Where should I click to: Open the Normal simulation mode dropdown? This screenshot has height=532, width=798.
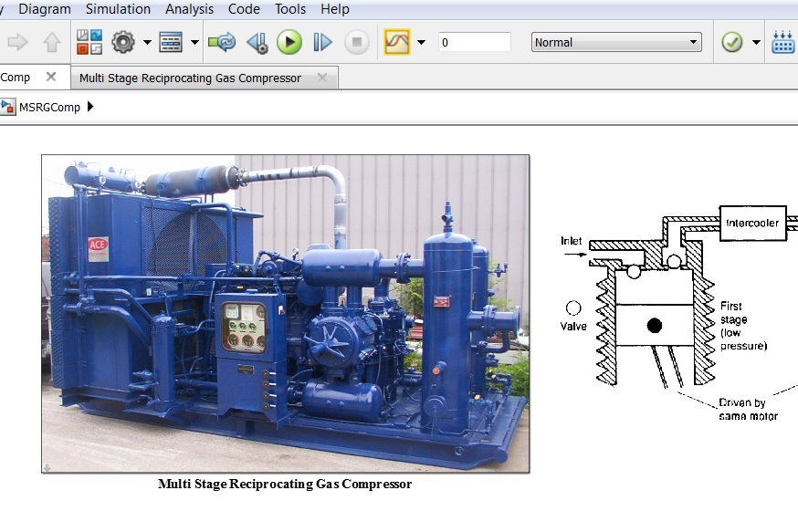point(615,42)
